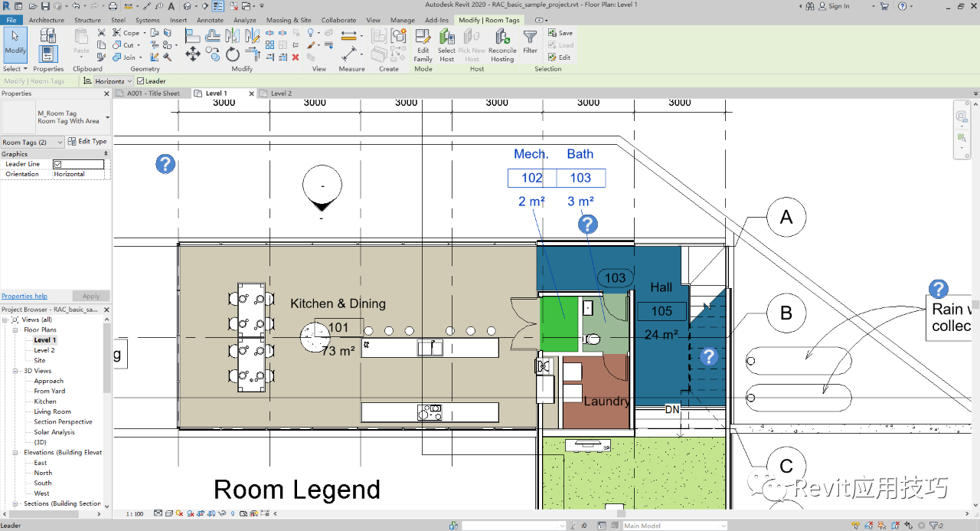The height and width of the screenshot is (531, 980).
Task: Click the Apply button in Properties
Action: point(91,296)
